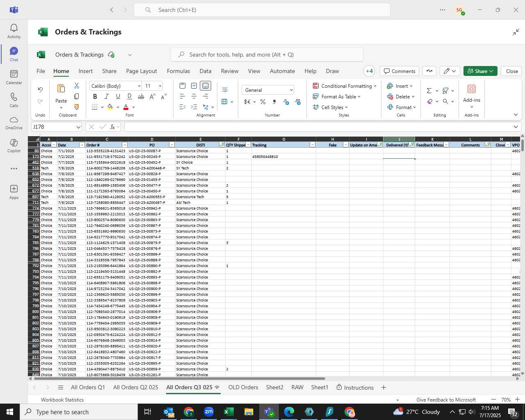Click the Cut scissors icon
Viewport: 525px width, 420px height.
click(77, 86)
